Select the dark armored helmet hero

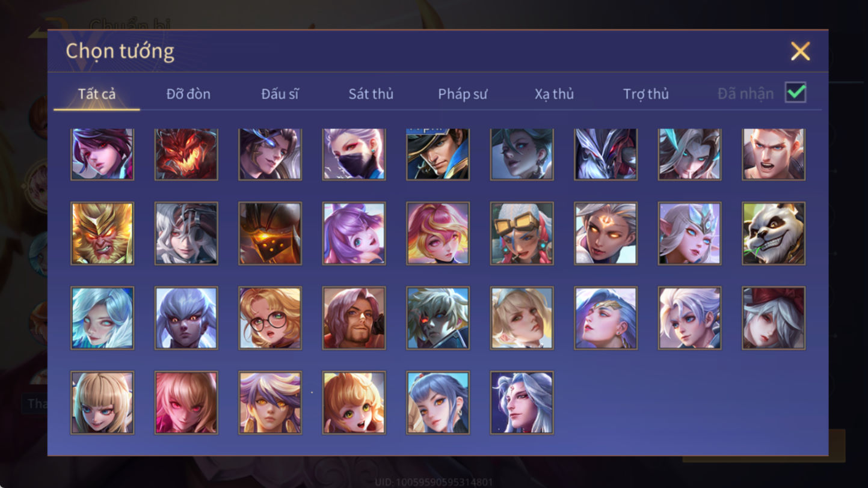pyautogui.click(x=270, y=234)
